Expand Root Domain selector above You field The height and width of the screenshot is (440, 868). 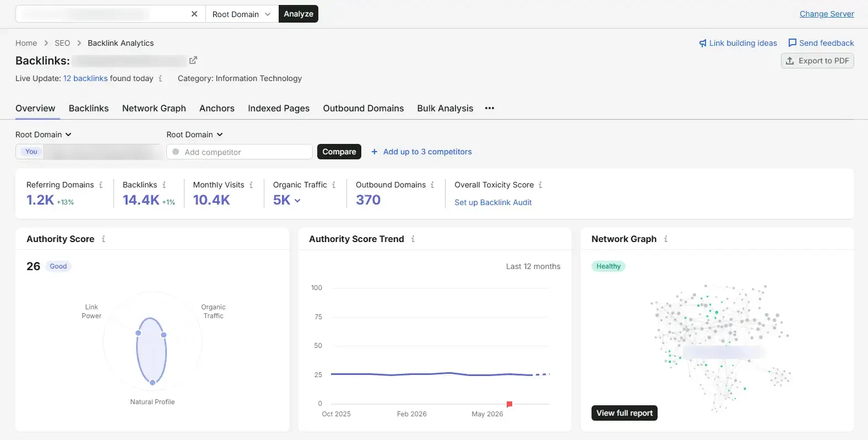click(44, 135)
